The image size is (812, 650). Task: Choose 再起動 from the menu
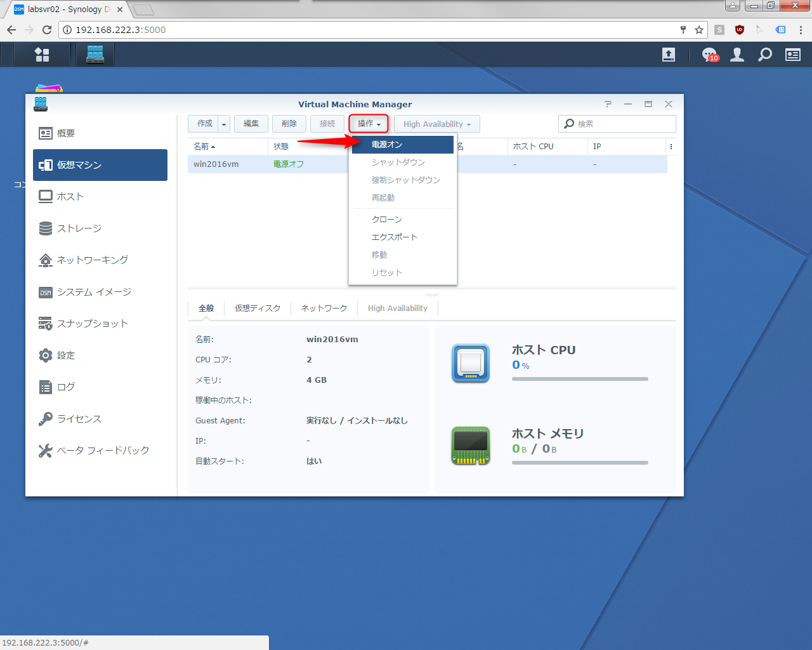click(402, 198)
